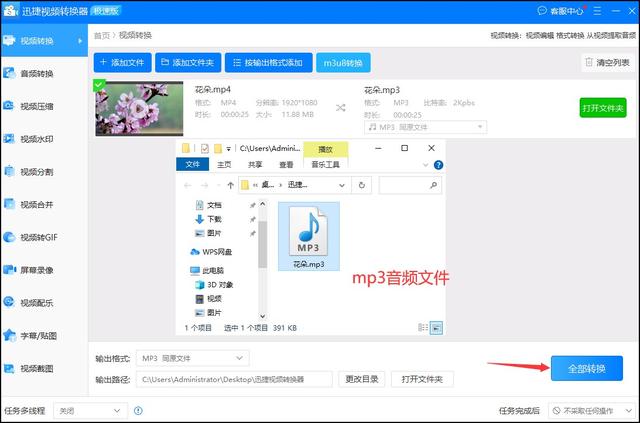Viewport: 640px width, 423px height.
Task: Select the 花朵.mp3 file in Explorer
Action: coord(309,236)
